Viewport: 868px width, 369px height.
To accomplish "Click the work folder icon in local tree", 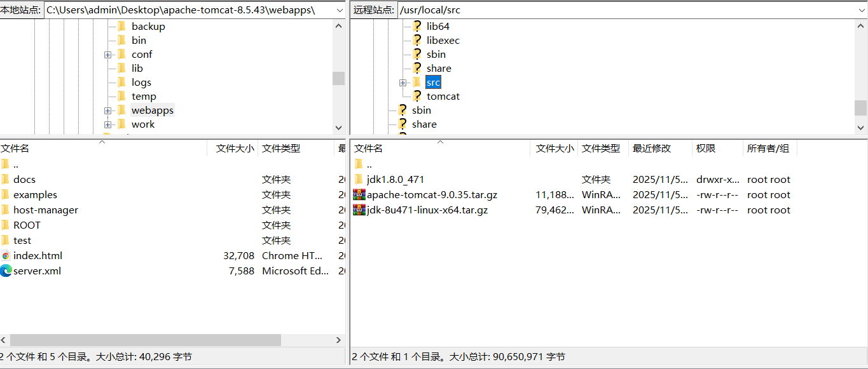I will [121, 124].
